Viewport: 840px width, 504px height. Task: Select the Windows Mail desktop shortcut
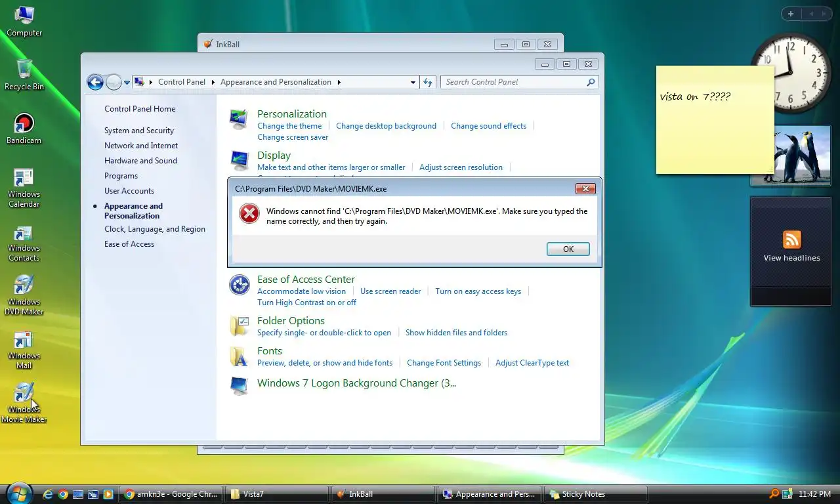pos(24,350)
